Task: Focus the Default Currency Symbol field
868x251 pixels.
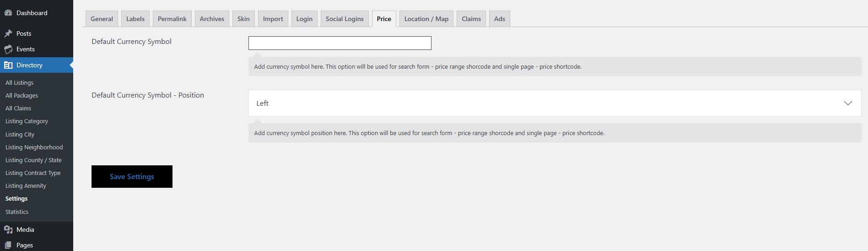Action: [340, 43]
